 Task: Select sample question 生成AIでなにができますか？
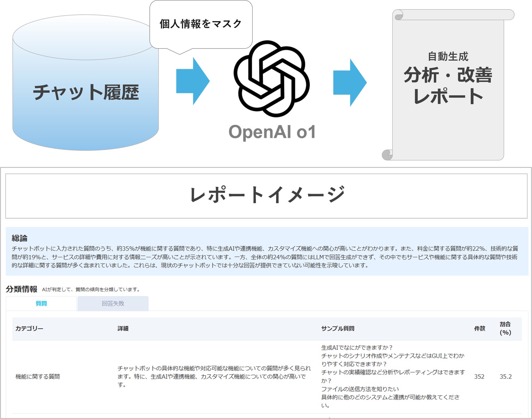[x=357, y=348]
